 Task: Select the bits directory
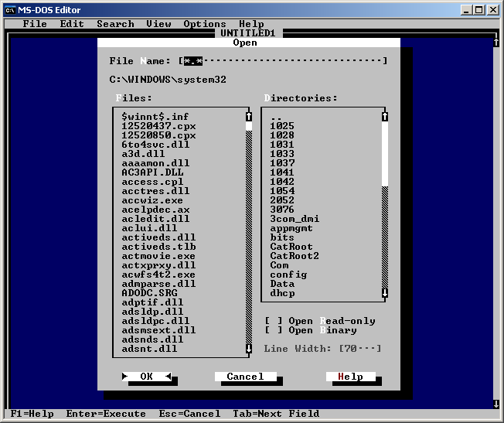click(x=282, y=237)
